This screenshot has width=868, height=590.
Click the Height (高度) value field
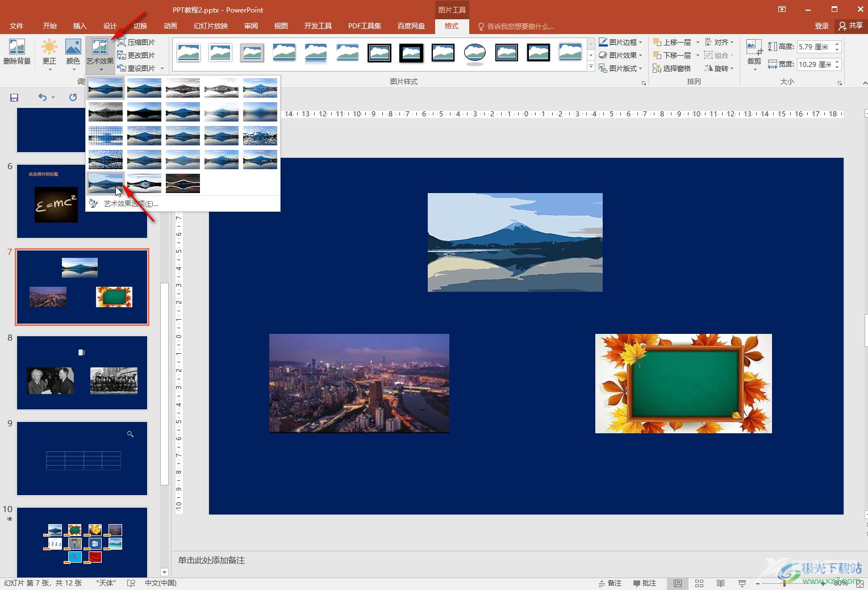pos(814,47)
